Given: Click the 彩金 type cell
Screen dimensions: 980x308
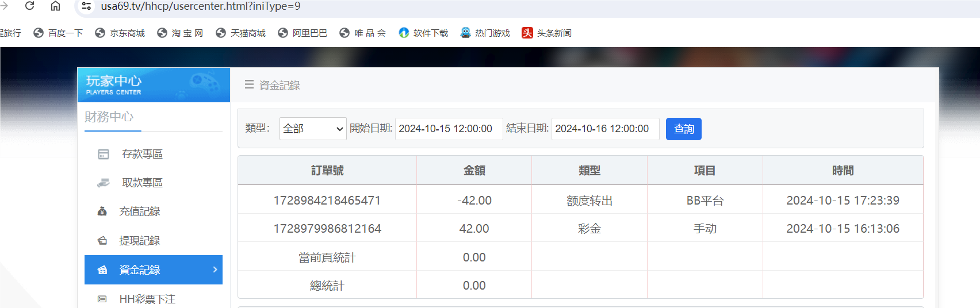Looking at the screenshot, I should tap(589, 229).
